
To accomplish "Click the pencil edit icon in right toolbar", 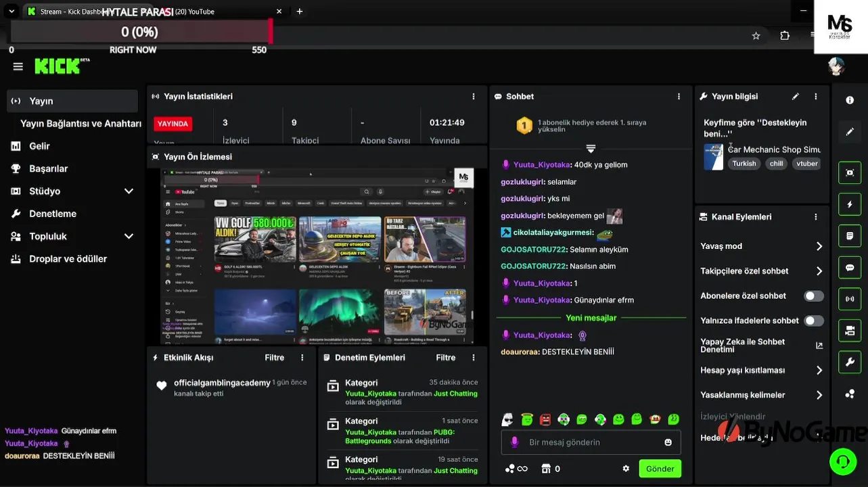I will (850, 131).
